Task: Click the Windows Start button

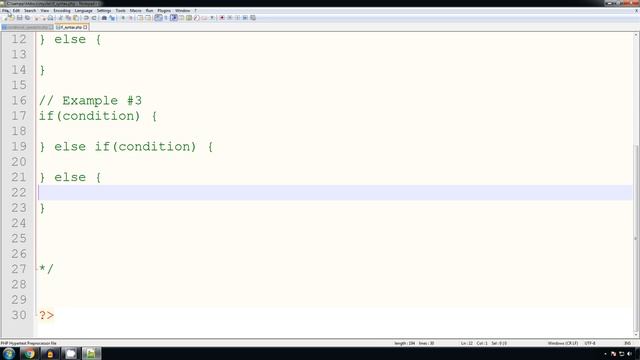Action: coord(9,353)
